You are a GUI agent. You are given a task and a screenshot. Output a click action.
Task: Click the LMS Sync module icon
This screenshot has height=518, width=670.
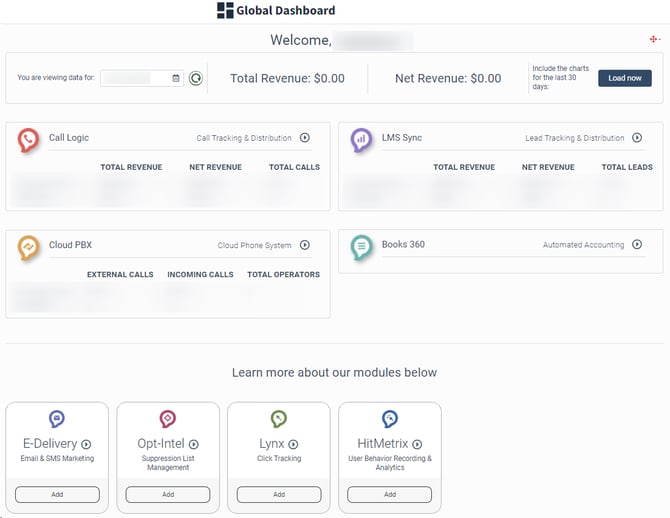click(362, 140)
